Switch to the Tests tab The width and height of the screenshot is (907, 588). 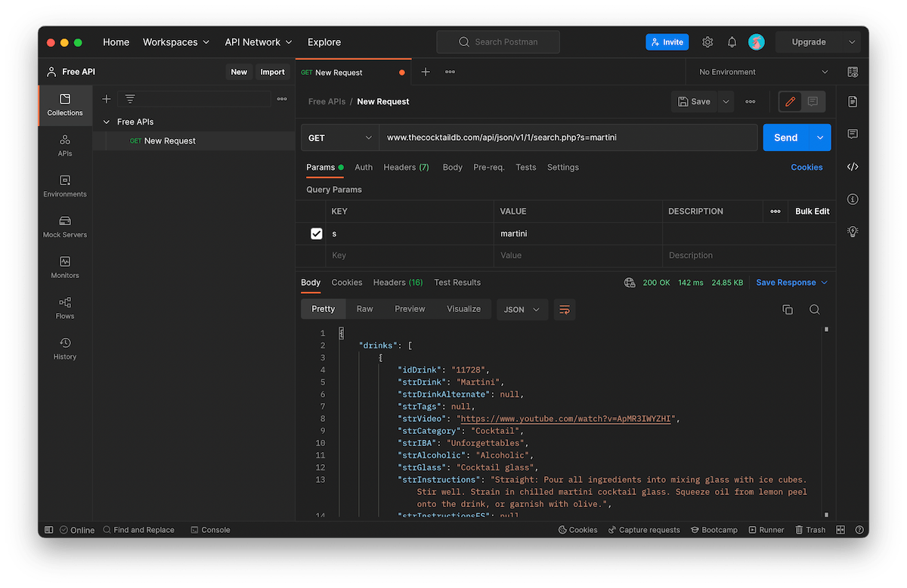pos(526,167)
